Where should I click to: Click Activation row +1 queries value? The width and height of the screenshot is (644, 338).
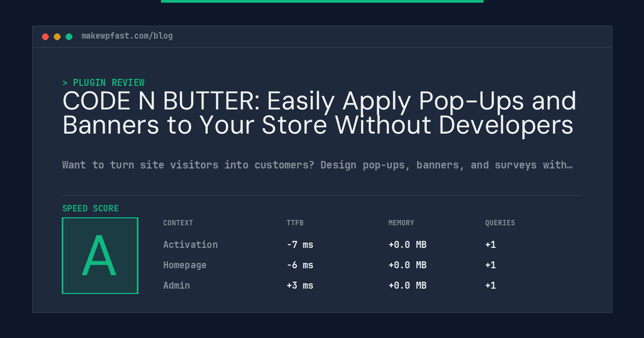(x=491, y=245)
